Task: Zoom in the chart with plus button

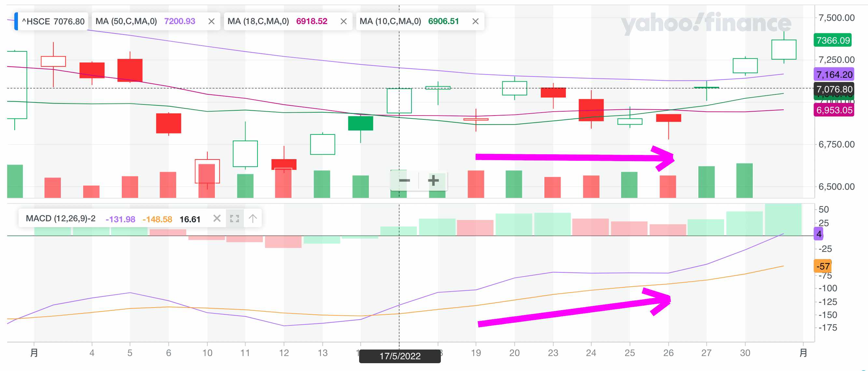Action: pyautogui.click(x=433, y=181)
